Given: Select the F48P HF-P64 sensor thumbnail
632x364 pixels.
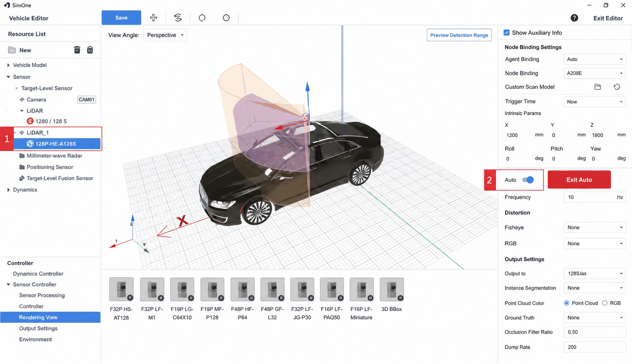Looking at the screenshot, I should click(x=243, y=289).
